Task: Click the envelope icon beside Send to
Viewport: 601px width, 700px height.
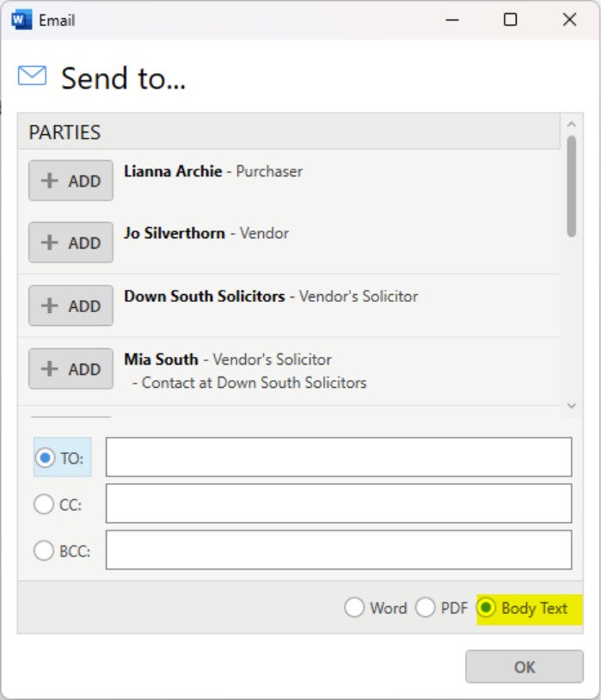Action: pos(33,77)
